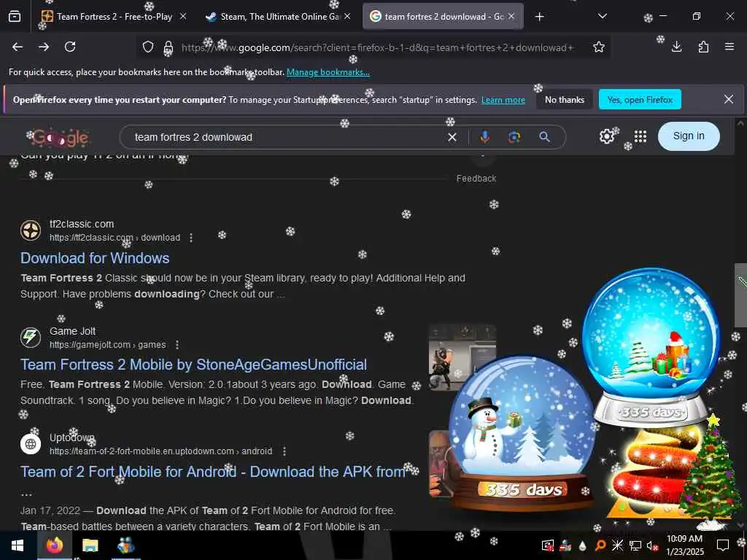Viewport: 747px width, 560px height.
Task: Click the tf2classic.com site name
Action: pyautogui.click(x=82, y=225)
